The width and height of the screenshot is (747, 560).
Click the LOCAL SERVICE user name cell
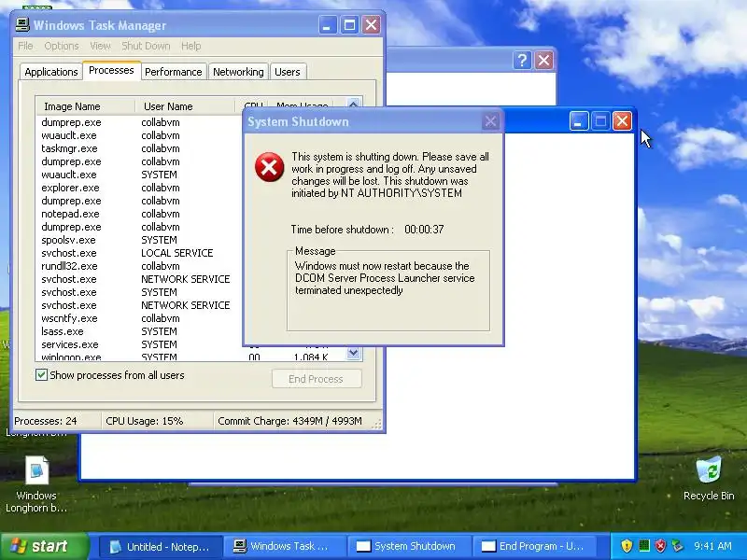[177, 253]
